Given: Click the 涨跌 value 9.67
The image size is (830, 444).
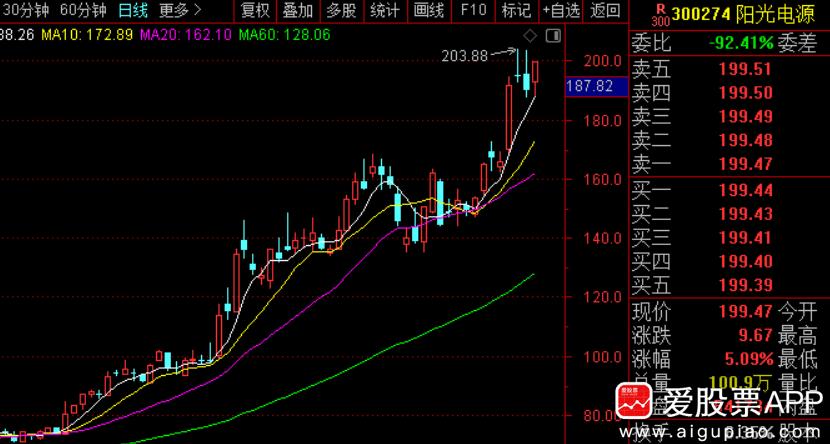Looking at the screenshot, I should [x=757, y=336].
